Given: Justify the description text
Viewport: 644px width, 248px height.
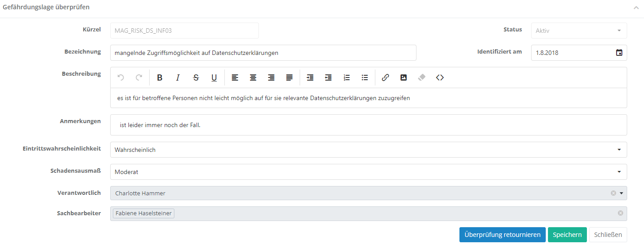Looking at the screenshot, I should click(x=289, y=77).
